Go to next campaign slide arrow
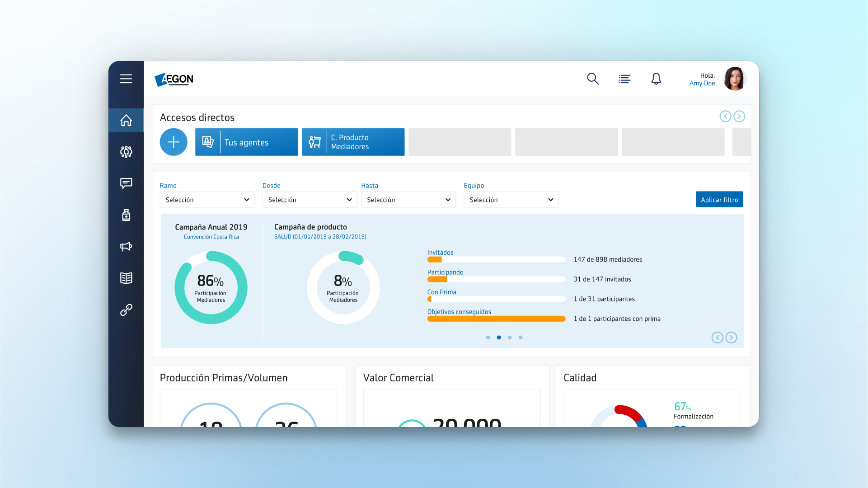Viewport: 868px width, 488px height. click(x=731, y=338)
